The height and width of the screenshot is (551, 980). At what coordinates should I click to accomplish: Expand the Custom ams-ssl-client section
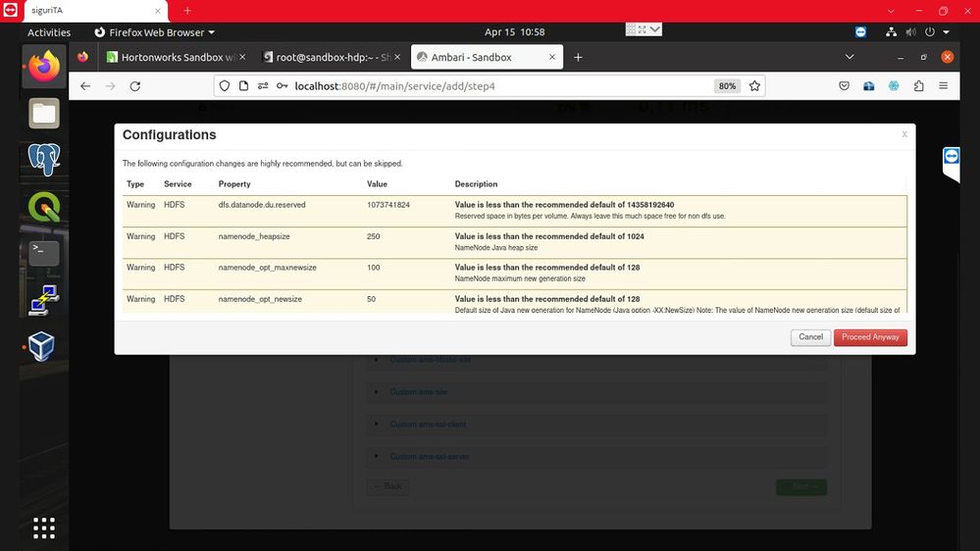point(428,425)
